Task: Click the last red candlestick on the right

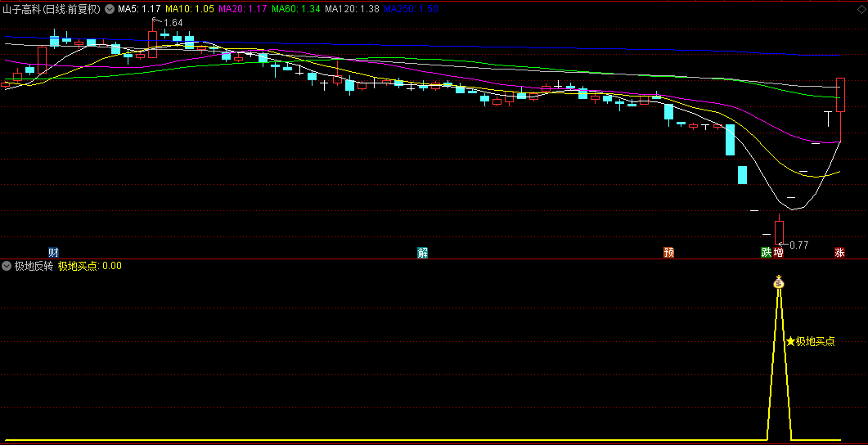Action: [x=840, y=95]
